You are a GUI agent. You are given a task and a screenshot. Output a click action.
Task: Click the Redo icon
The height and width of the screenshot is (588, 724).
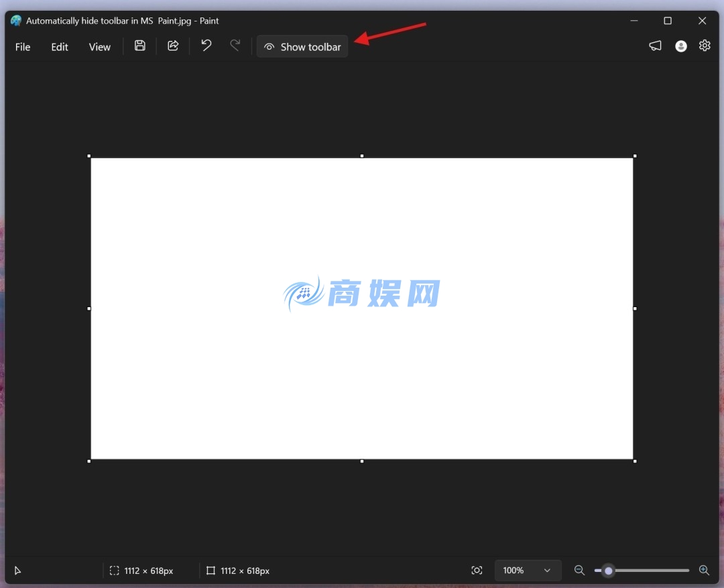coord(235,46)
